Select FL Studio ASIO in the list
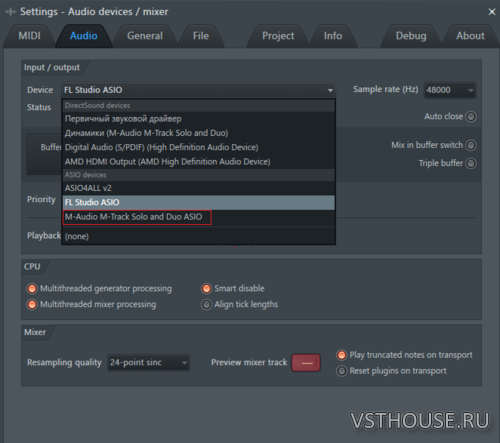500x443 pixels. pos(199,202)
